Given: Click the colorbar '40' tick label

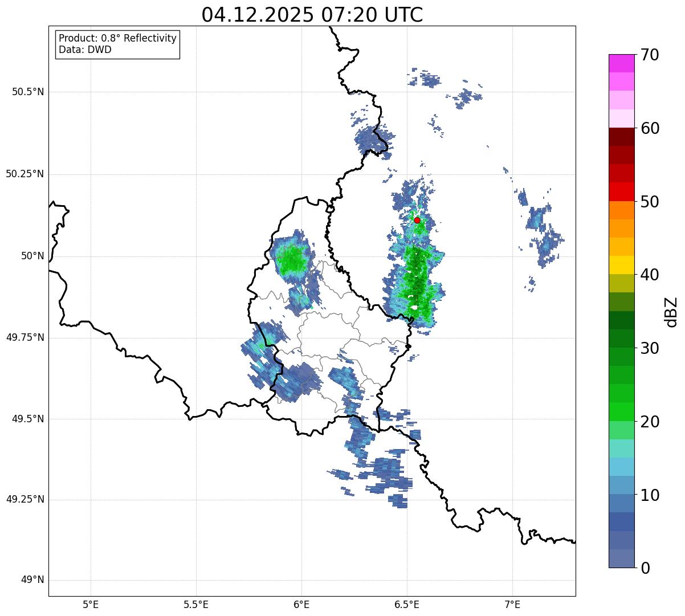Looking at the screenshot, I should click(x=650, y=275).
